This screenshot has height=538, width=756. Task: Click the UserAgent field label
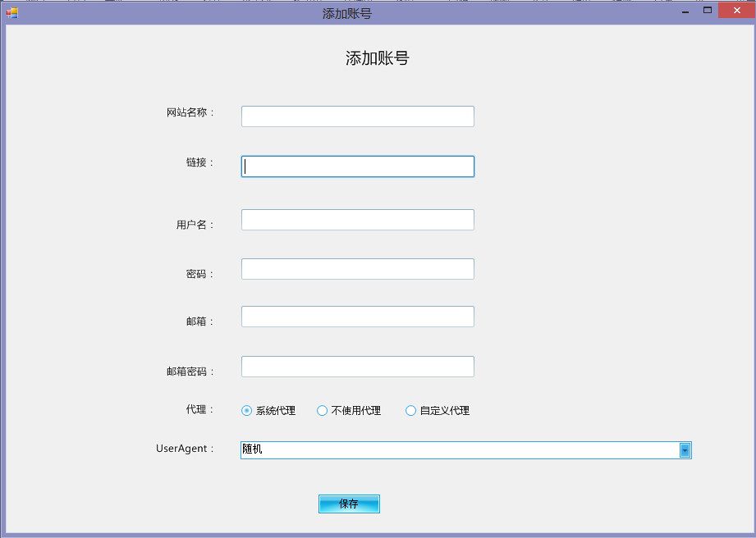pyautogui.click(x=184, y=449)
